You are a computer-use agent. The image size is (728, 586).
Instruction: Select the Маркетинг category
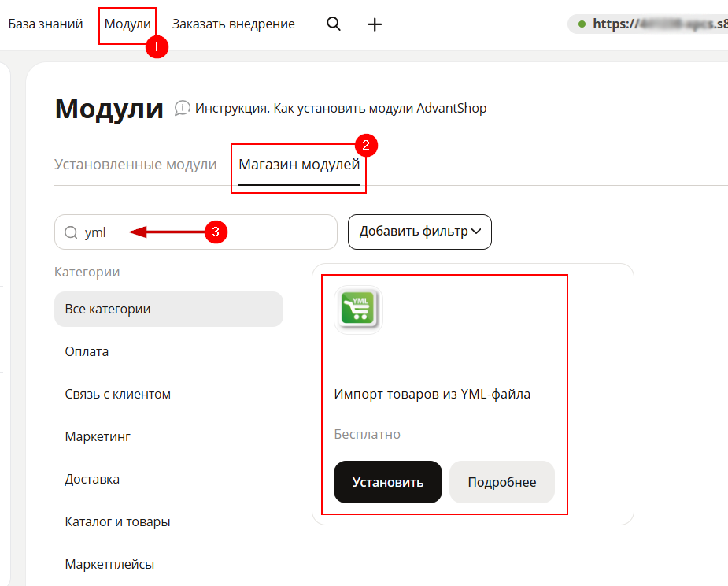coord(98,437)
